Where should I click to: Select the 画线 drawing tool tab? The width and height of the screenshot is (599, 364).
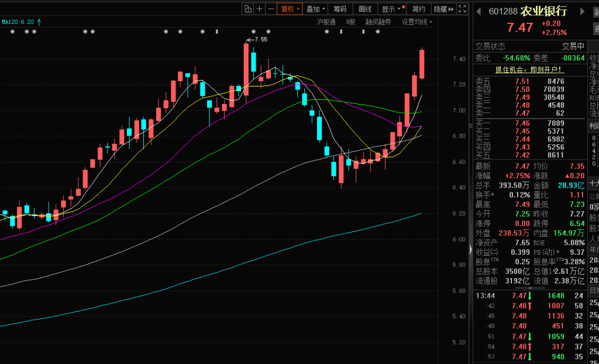coord(365,9)
